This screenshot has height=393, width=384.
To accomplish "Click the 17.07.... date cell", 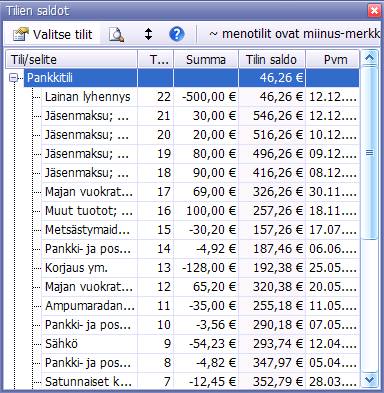I will point(333,230).
